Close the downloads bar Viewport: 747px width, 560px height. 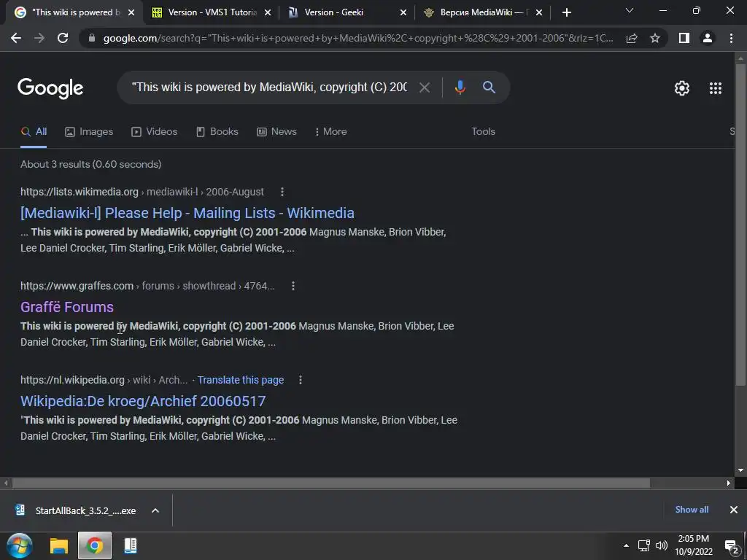[x=734, y=510]
